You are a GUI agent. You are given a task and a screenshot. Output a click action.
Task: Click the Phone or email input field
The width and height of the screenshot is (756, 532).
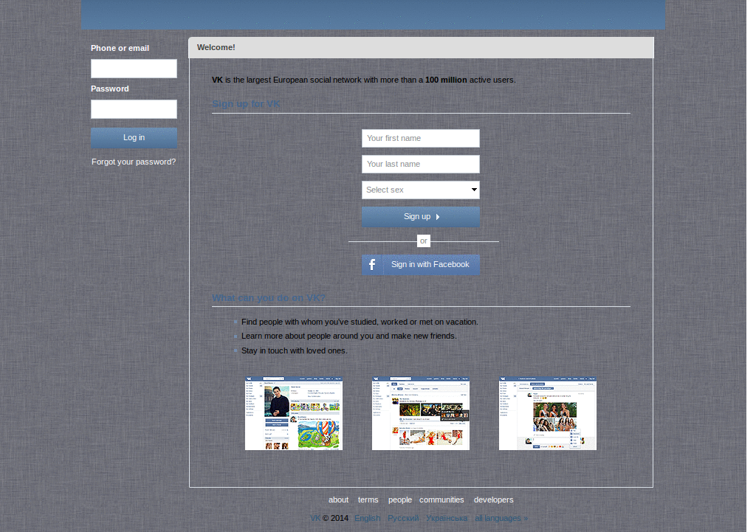pos(134,69)
